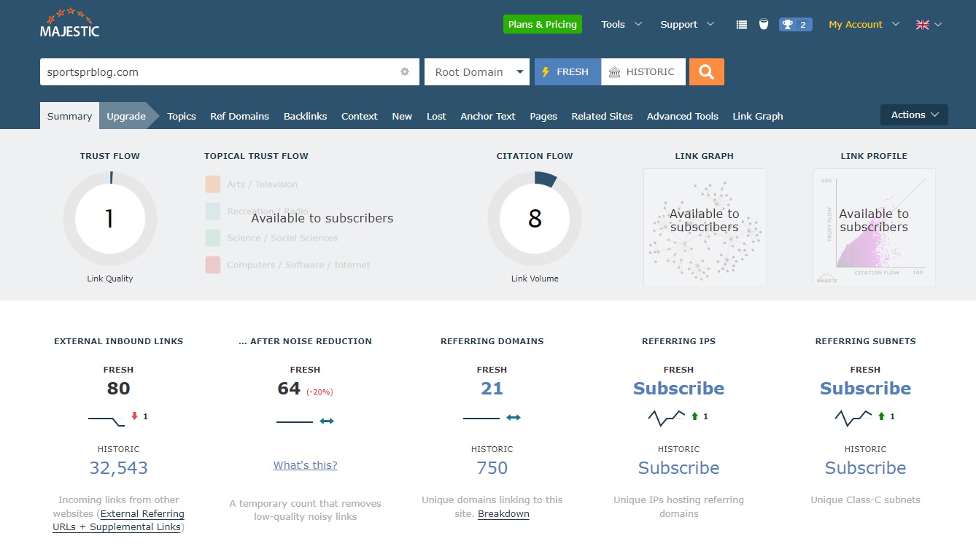Switch to the Backlinks tab
Viewport: 976px width, 560px height.
(x=305, y=116)
